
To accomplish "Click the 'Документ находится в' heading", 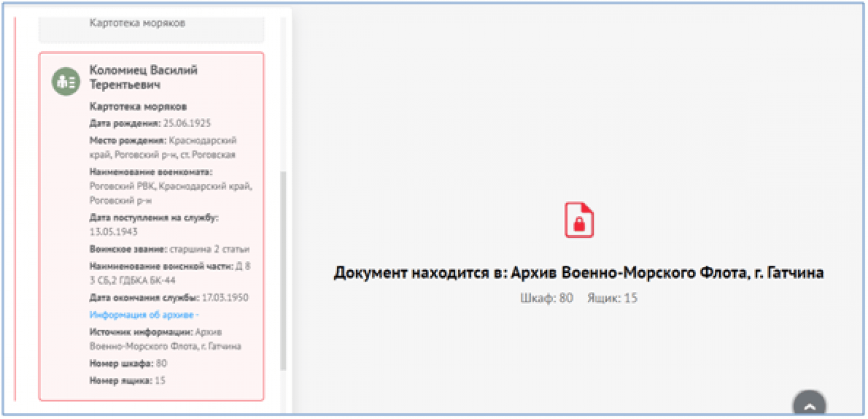I will point(578,272).
